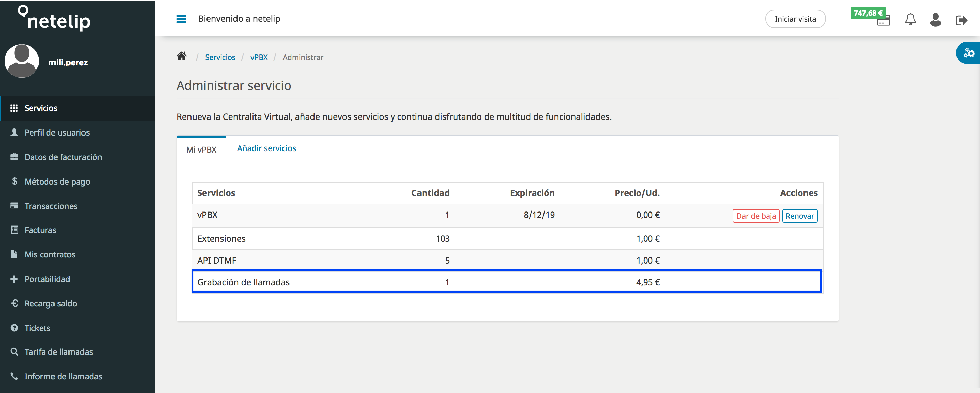The image size is (980, 393).
Task: Click the 4,95 € price value
Action: 648,282
